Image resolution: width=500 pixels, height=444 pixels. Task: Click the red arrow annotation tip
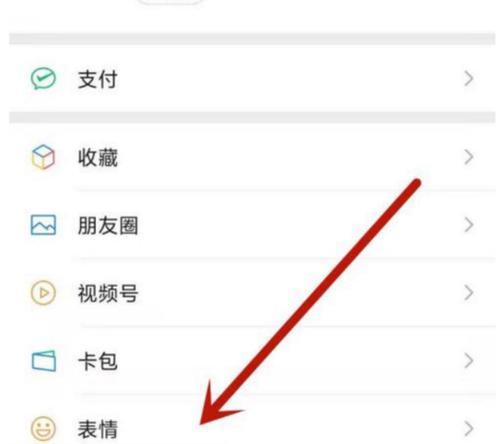pos(202,423)
